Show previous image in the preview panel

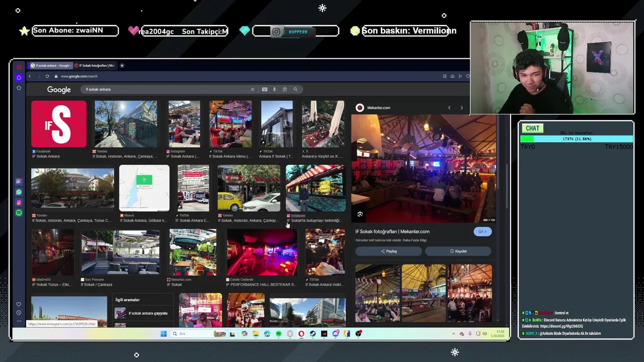[449, 108]
